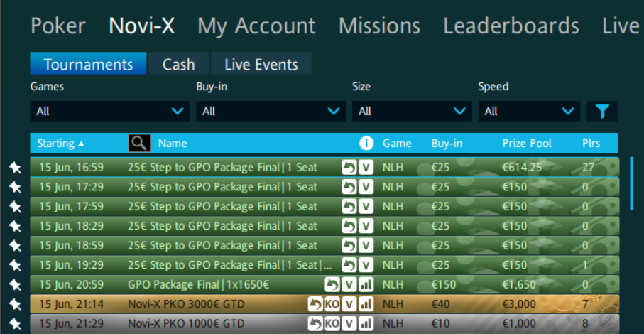Click the V badge on the 17:29 tournament
The height and width of the screenshot is (334, 644).
pos(366,187)
